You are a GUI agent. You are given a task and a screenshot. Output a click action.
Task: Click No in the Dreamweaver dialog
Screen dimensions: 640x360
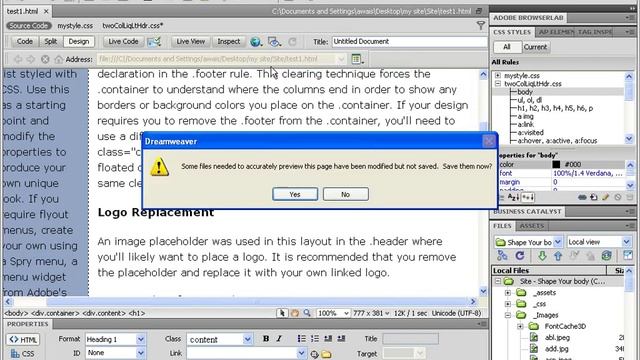[x=346, y=194]
